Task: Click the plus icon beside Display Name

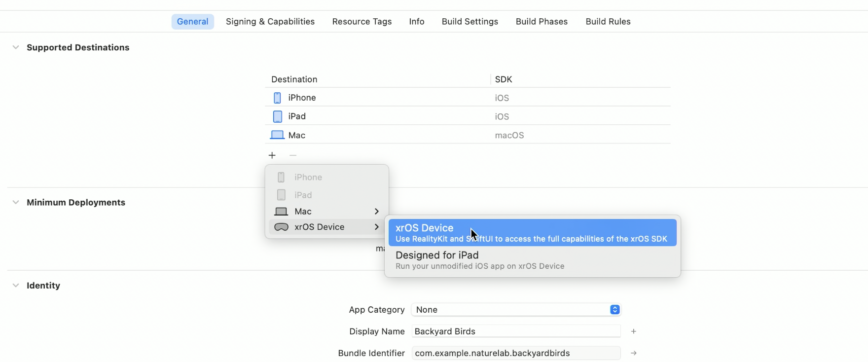Action: pyautogui.click(x=634, y=331)
